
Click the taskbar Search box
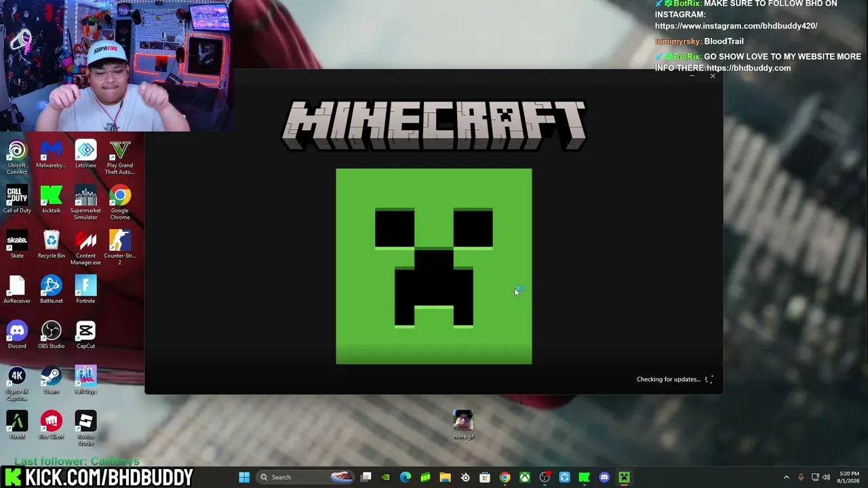tap(306, 477)
